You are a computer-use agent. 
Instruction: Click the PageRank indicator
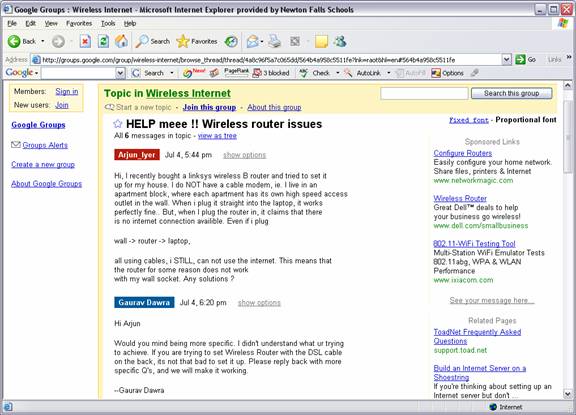[x=236, y=73]
